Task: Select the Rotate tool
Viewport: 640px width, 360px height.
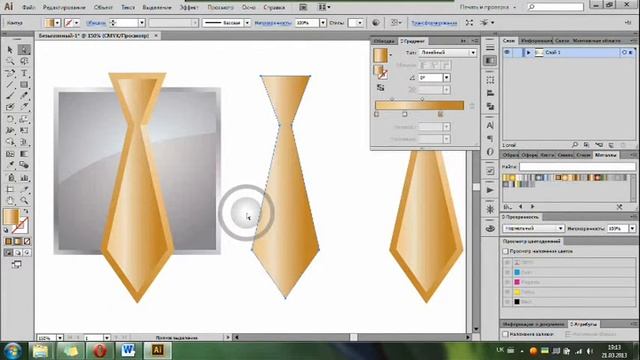Action: click(x=10, y=119)
